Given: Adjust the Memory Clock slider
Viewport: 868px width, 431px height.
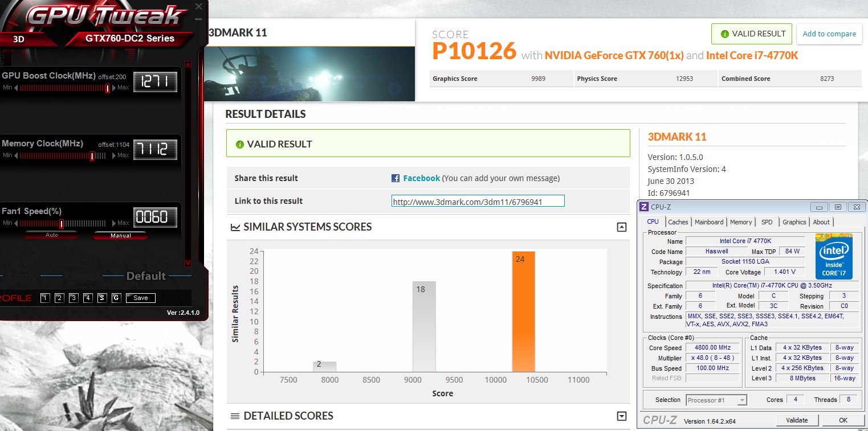Looking at the screenshot, I should click(x=92, y=156).
